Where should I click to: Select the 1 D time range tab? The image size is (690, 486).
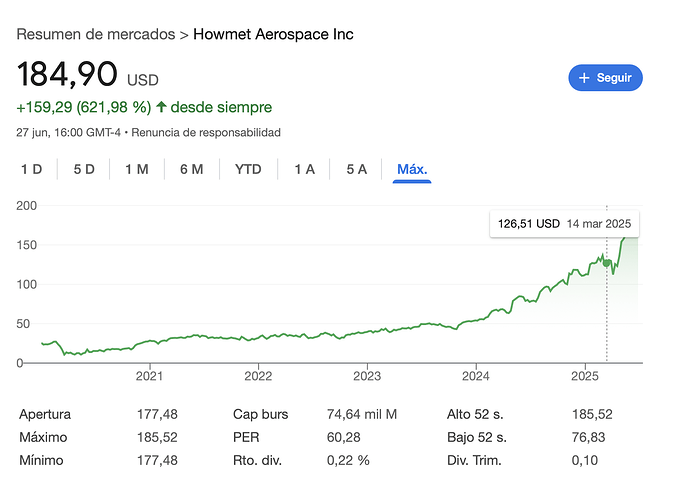(32, 169)
